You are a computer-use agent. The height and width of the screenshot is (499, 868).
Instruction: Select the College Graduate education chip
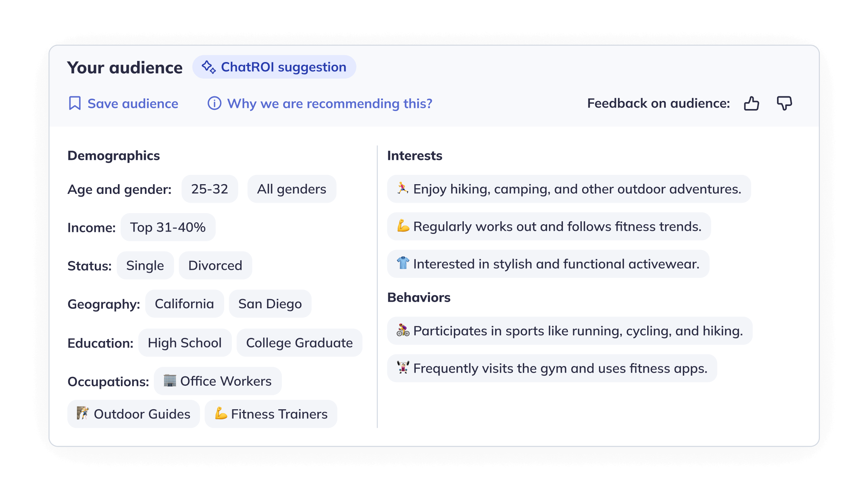(299, 343)
